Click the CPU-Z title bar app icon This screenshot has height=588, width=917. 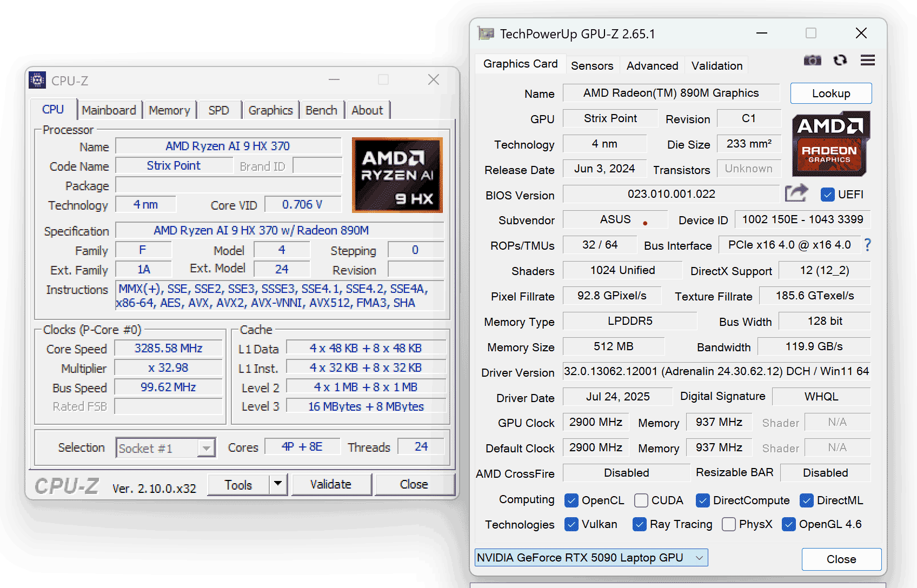point(37,81)
